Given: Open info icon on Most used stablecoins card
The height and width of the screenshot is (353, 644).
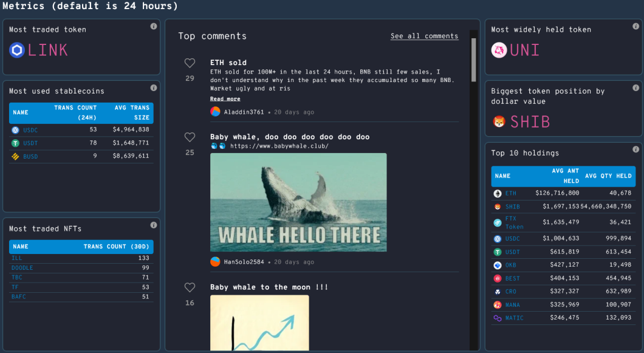Looking at the screenshot, I should click(x=154, y=87).
